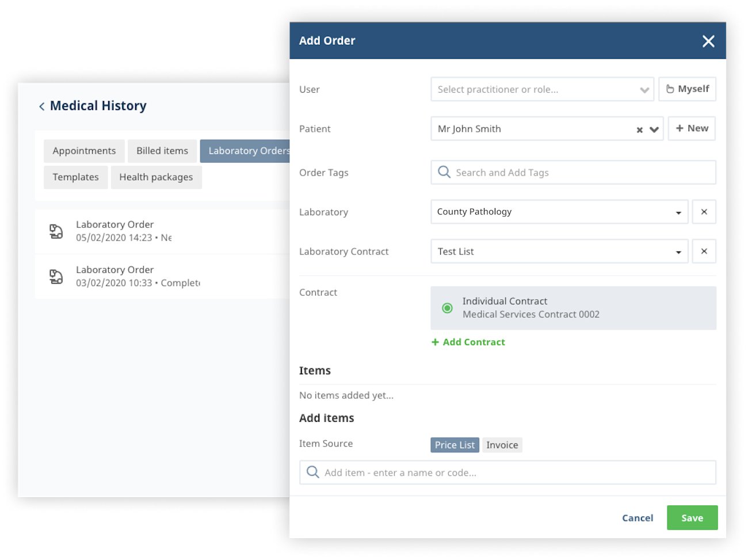Select the Individual Contract radio button
748x560 pixels.
point(448,308)
